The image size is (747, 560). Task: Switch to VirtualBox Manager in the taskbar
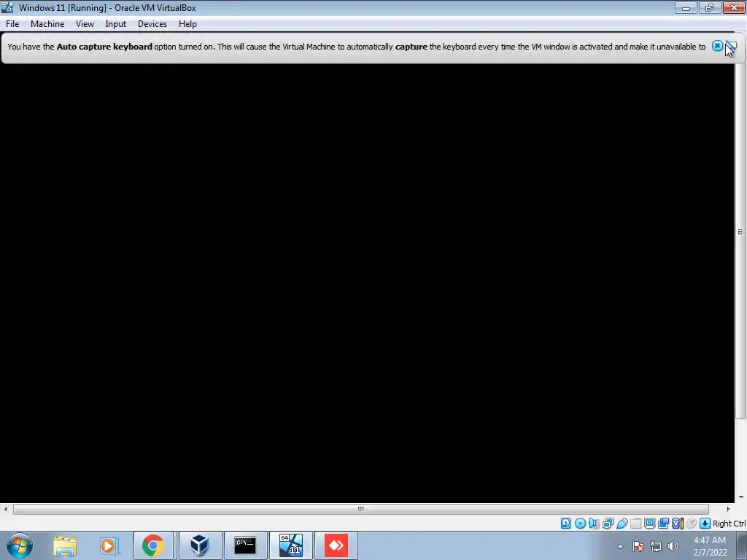pos(199,545)
